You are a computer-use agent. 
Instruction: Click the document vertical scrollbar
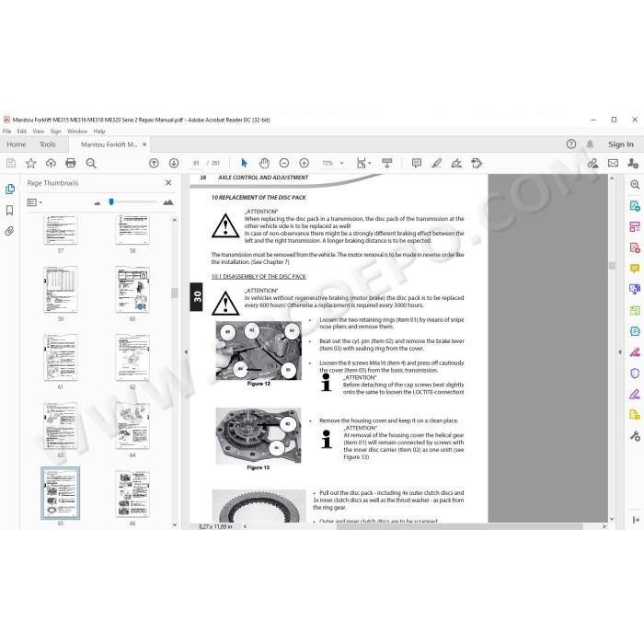pyautogui.click(x=612, y=265)
